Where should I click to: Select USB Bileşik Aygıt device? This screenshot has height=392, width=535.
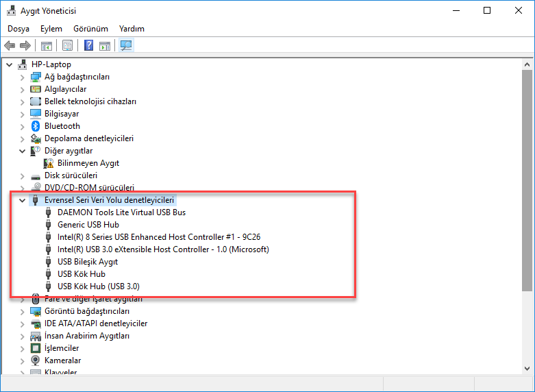pyautogui.click(x=88, y=262)
